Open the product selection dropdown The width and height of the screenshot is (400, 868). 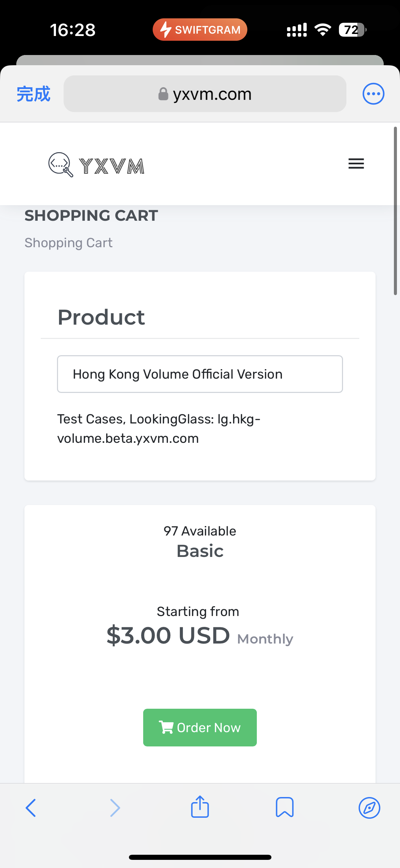point(200,374)
